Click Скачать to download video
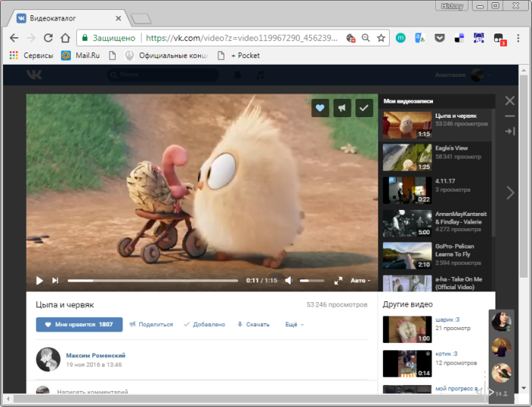This screenshot has height=407, width=532. (253, 325)
